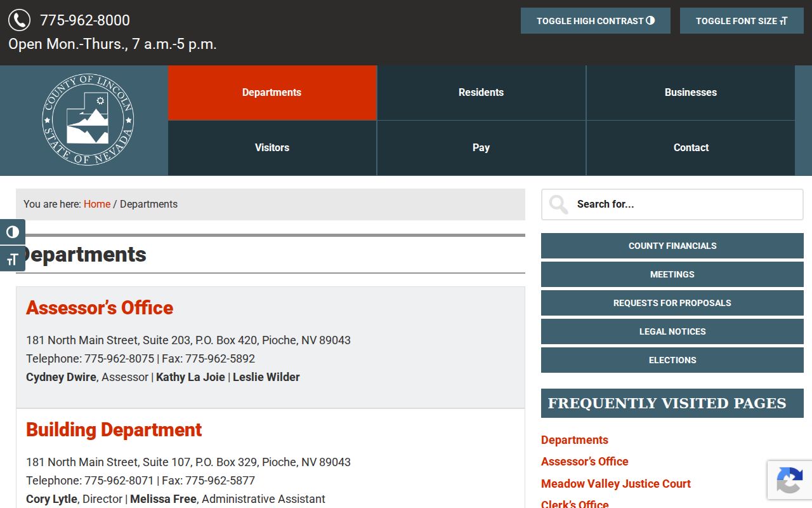
Task: Click the Assessor's telephone and fax line
Action: [x=141, y=359]
